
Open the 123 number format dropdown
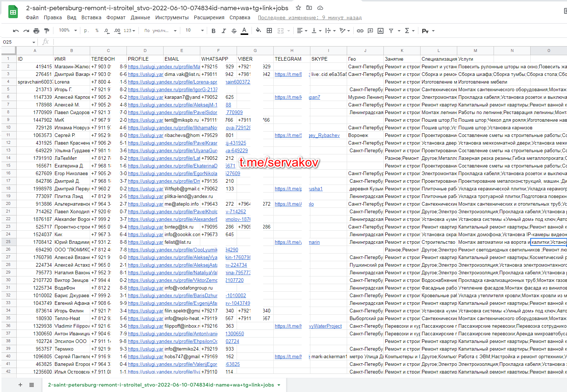[129, 31]
